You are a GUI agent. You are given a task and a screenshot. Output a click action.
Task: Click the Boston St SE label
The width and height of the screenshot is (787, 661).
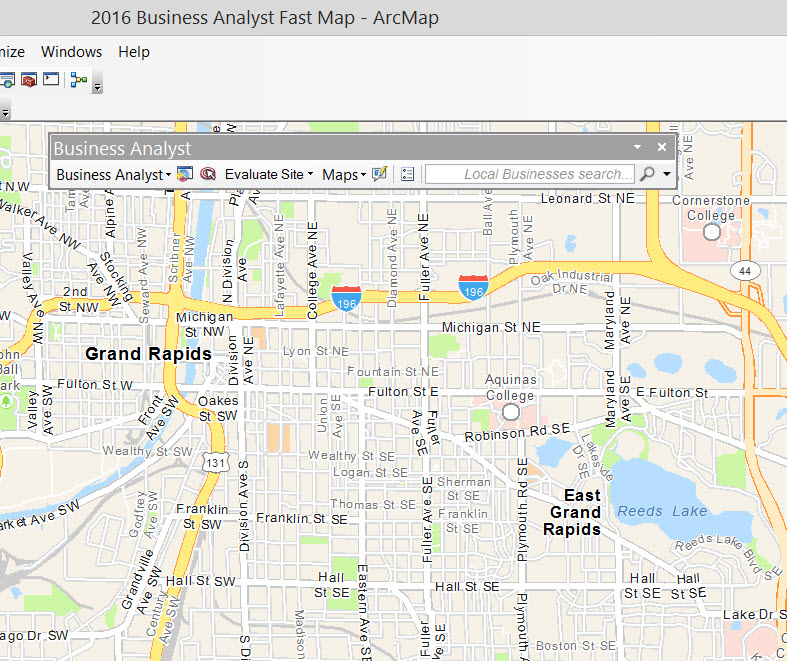[576, 646]
